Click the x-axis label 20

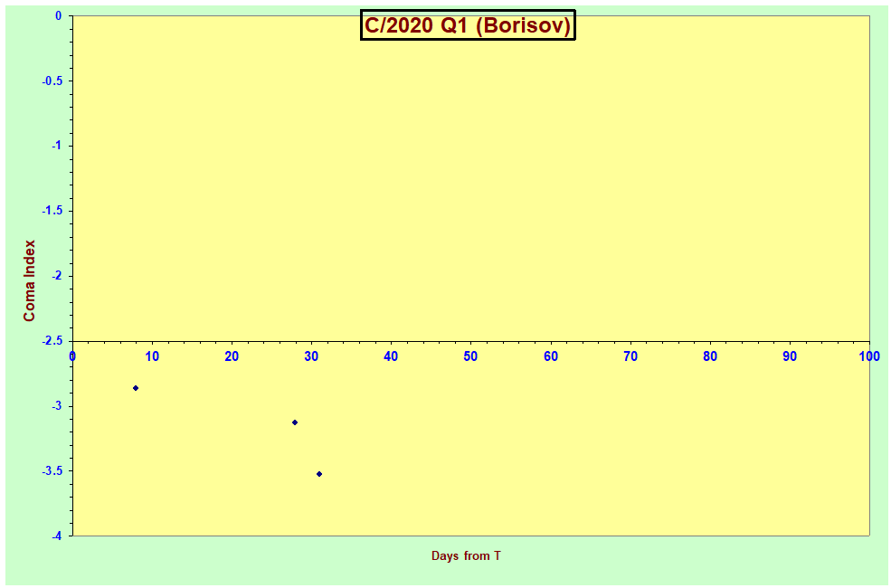coord(232,356)
